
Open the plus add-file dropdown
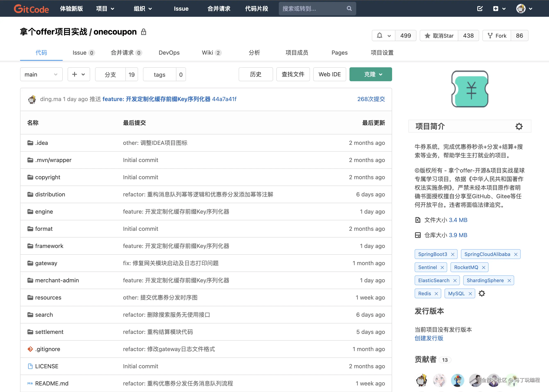pos(78,74)
